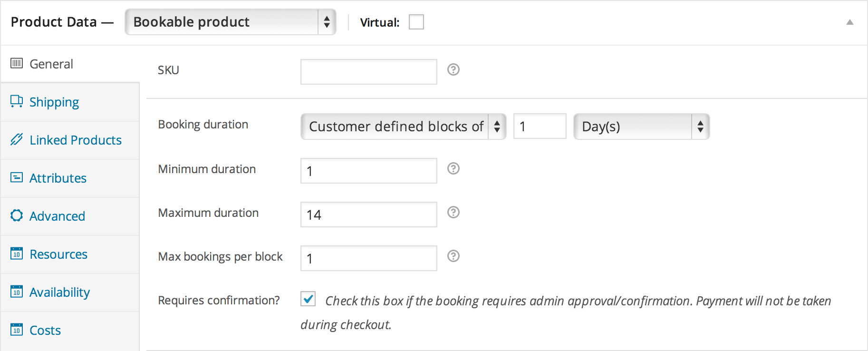
Task: Open the Customer defined blocks dropdown
Action: (404, 127)
